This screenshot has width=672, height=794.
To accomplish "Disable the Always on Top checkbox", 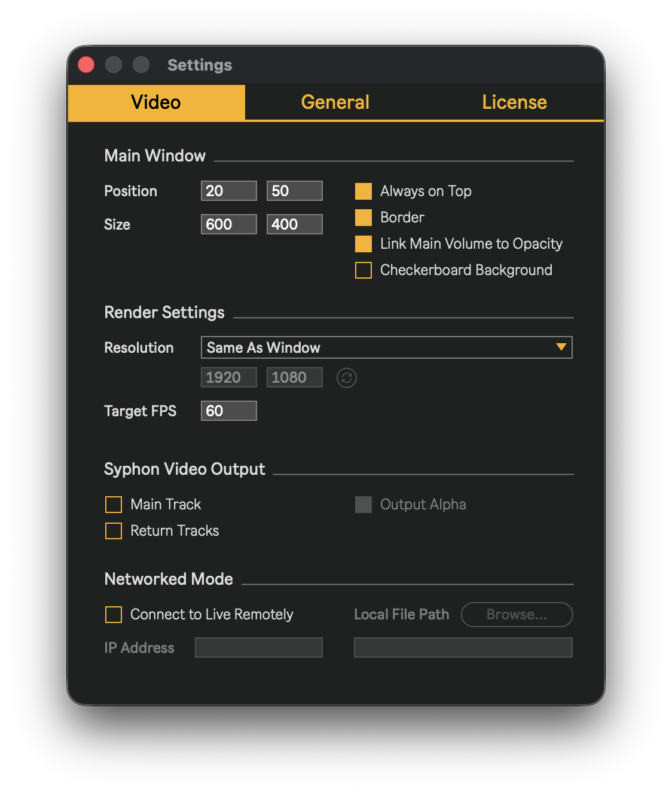I will tap(364, 191).
